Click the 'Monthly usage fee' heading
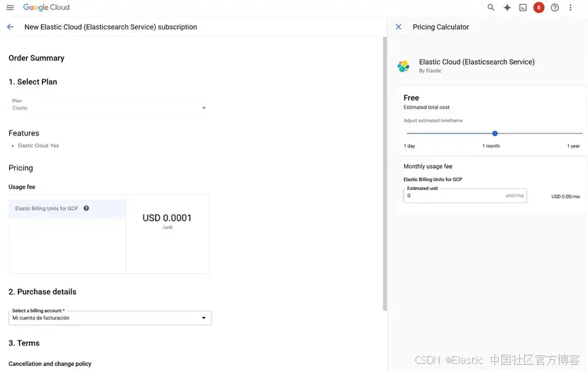The image size is (588, 371). click(x=428, y=167)
